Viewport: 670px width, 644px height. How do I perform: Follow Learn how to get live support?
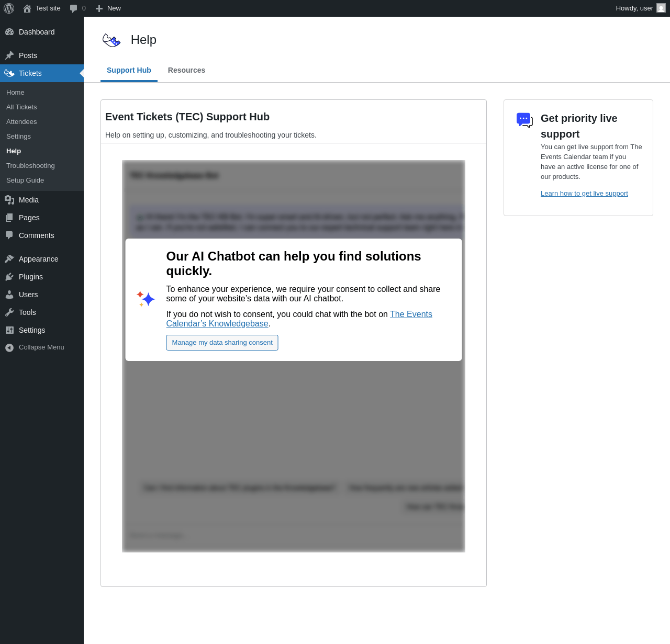click(x=584, y=193)
